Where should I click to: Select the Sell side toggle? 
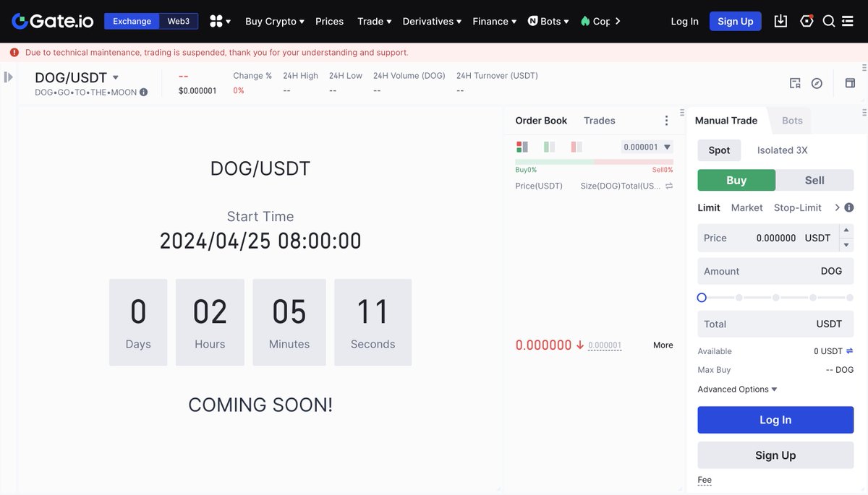click(x=814, y=180)
